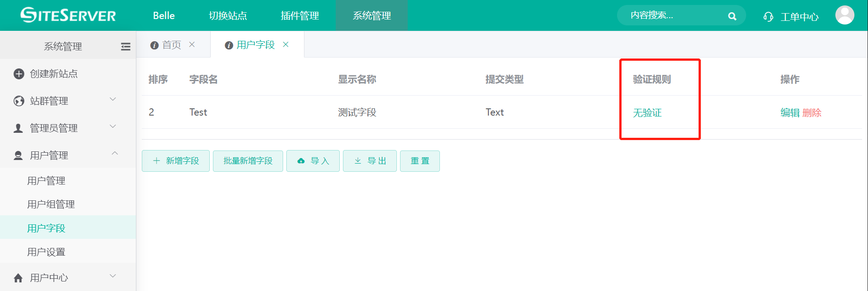
Task: Click the 导出 button
Action: [x=370, y=161]
